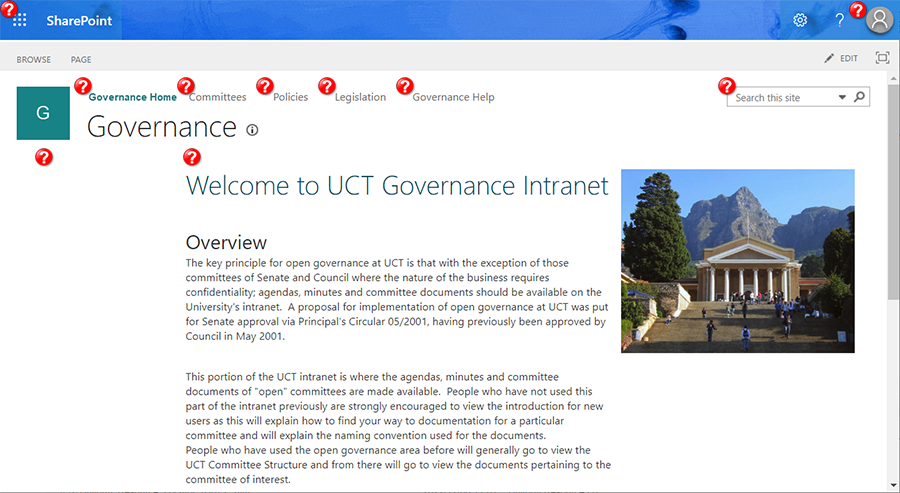This screenshot has height=493, width=900.
Task: Open the user profile avatar
Action: tap(879, 20)
